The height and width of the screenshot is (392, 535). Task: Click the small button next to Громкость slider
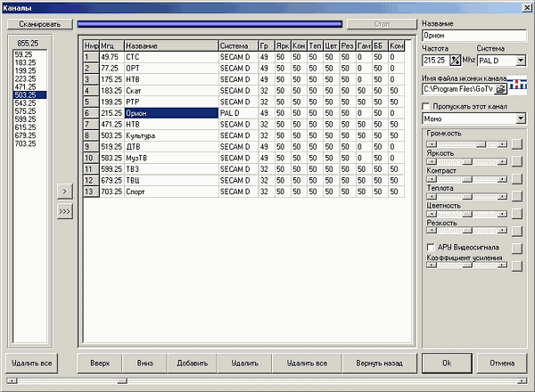click(x=517, y=143)
